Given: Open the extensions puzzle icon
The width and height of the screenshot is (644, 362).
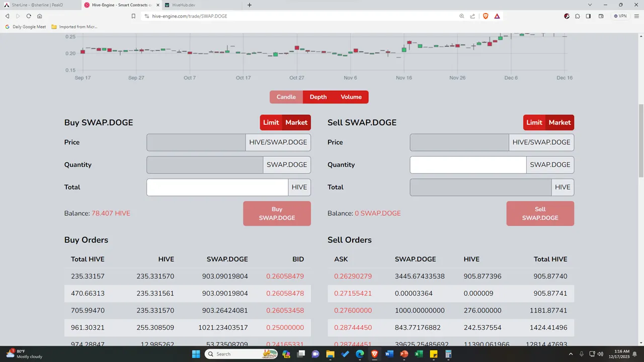Looking at the screenshot, I should coord(578,16).
